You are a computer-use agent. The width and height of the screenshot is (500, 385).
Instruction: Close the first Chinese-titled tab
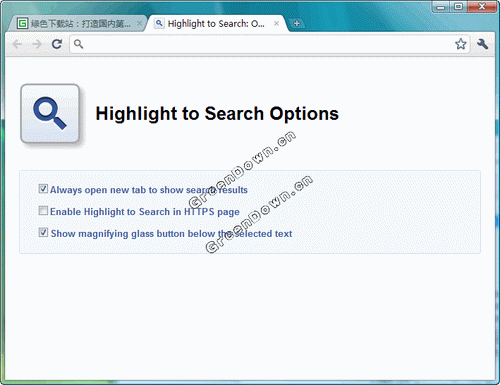140,23
